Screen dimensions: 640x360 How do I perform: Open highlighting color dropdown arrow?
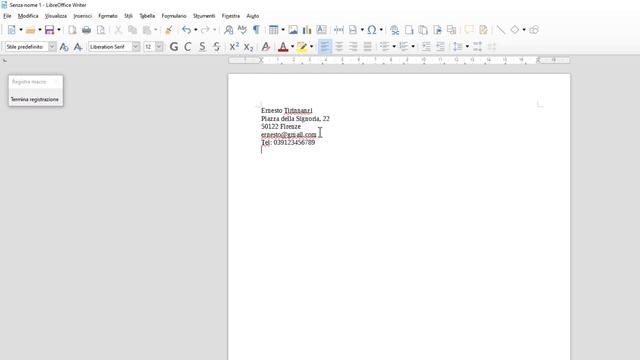(x=311, y=47)
